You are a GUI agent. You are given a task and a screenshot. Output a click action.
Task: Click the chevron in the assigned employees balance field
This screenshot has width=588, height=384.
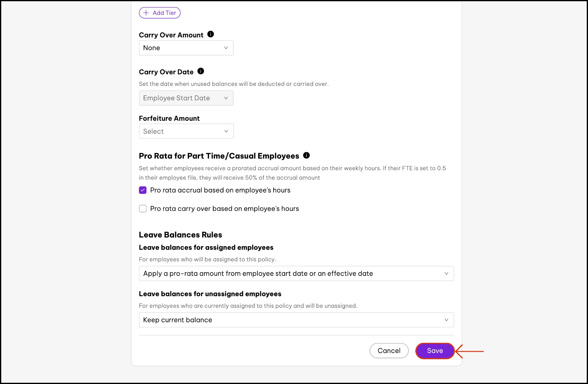446,273
